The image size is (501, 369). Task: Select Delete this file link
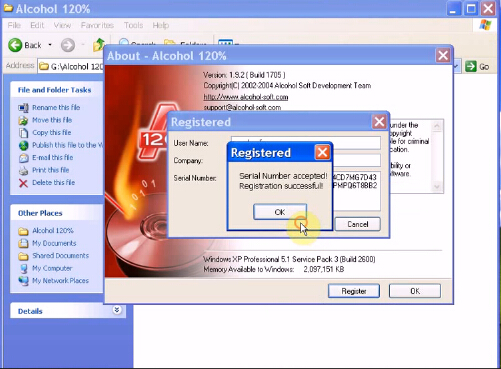53,182
